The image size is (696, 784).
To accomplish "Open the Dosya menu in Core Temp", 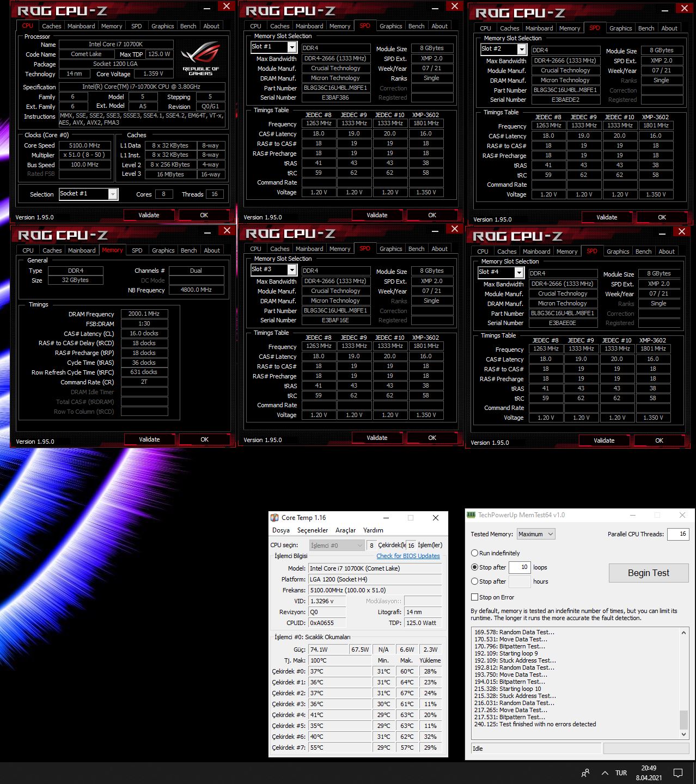I will click(281, 530).
